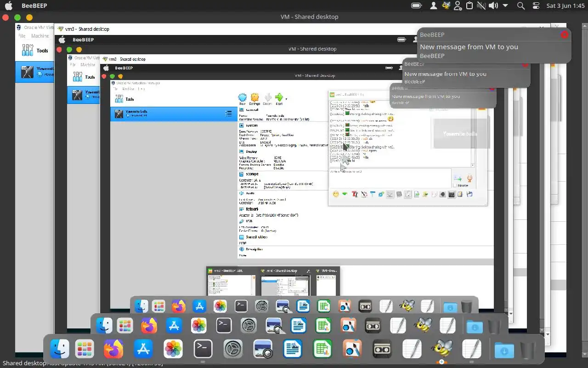Tick the checkbox below the send arrow in chat
This screenshot has height=368, width=588.
click(x=455, y=186)
